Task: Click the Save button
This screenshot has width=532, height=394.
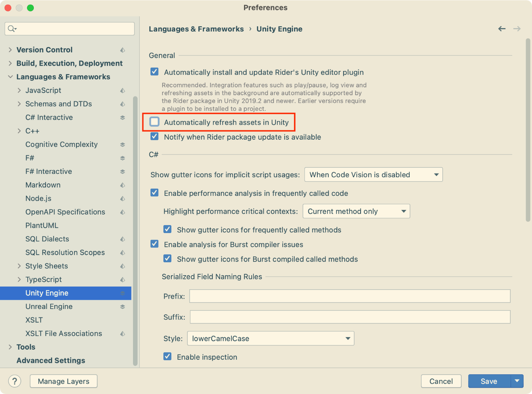Action: (x=489, y=381)
